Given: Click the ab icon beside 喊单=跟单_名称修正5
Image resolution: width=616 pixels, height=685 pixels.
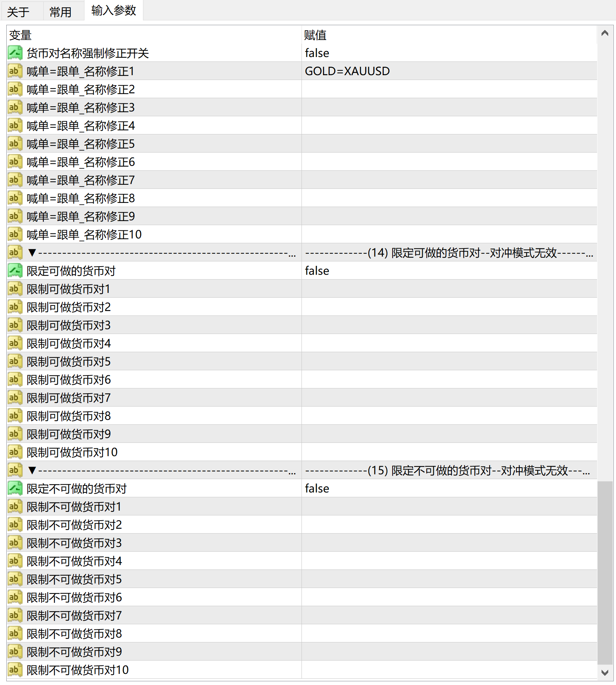Looking at the screenshot, I should coord(14,143).
